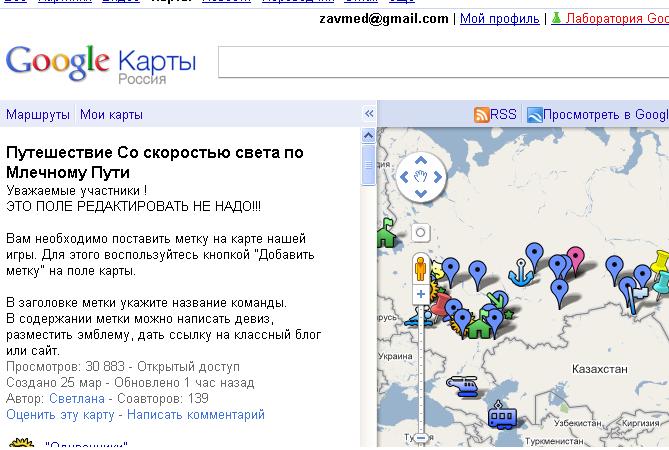Click the side panel scroll-up arrow

(368, 136)
